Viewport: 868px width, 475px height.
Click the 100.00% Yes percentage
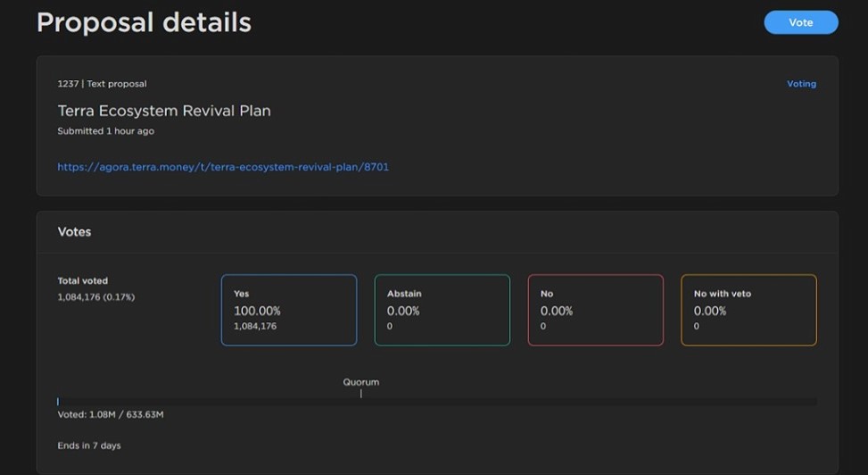coord(257,311)
